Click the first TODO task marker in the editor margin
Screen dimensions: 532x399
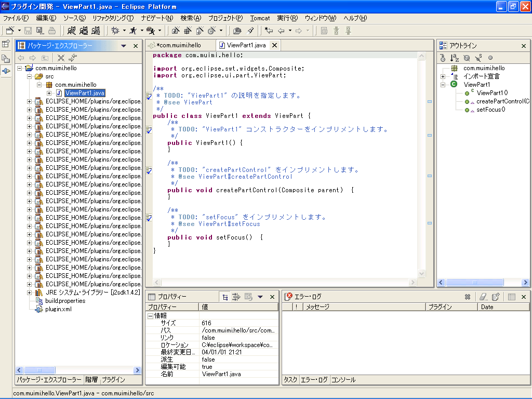pyautogui.click(x=149, y=96)
